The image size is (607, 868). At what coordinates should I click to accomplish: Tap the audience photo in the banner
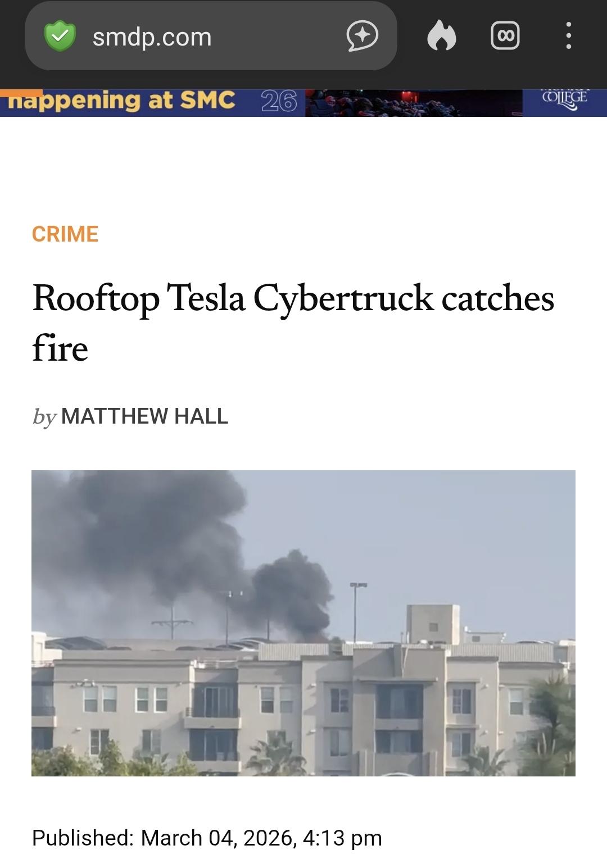413,103
